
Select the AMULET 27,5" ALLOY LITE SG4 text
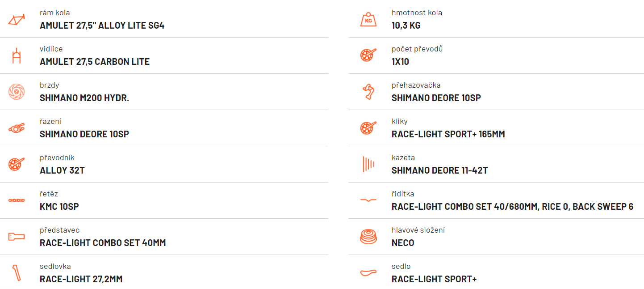click(x=102, y=25)
